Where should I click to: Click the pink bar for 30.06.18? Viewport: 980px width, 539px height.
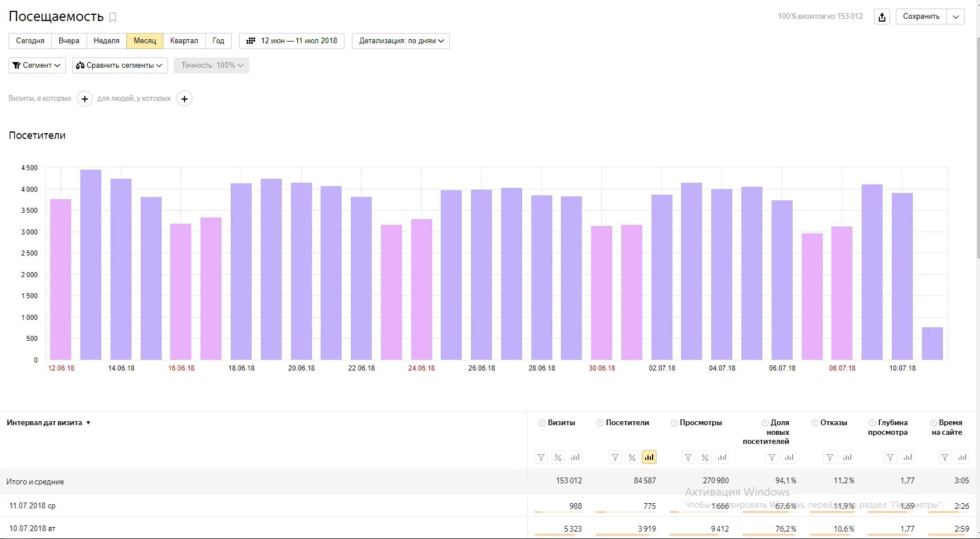(x=601, y=293)
